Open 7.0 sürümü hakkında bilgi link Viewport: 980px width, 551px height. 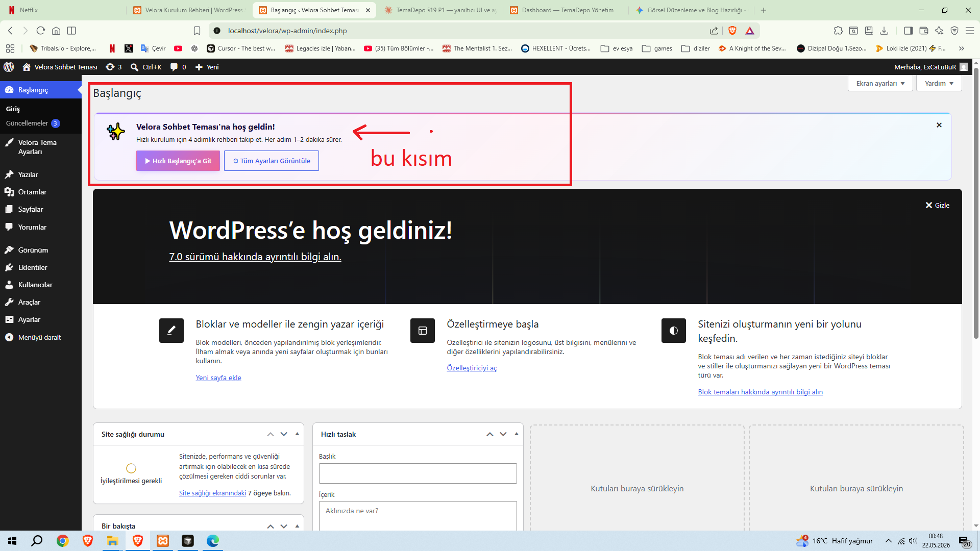pyautogui.click(x=255, y=257)
